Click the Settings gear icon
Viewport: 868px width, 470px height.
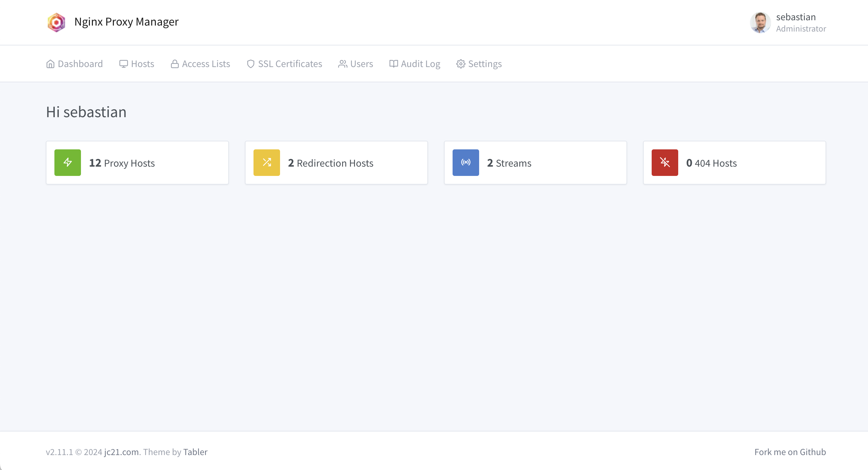(x=461, y=64)
